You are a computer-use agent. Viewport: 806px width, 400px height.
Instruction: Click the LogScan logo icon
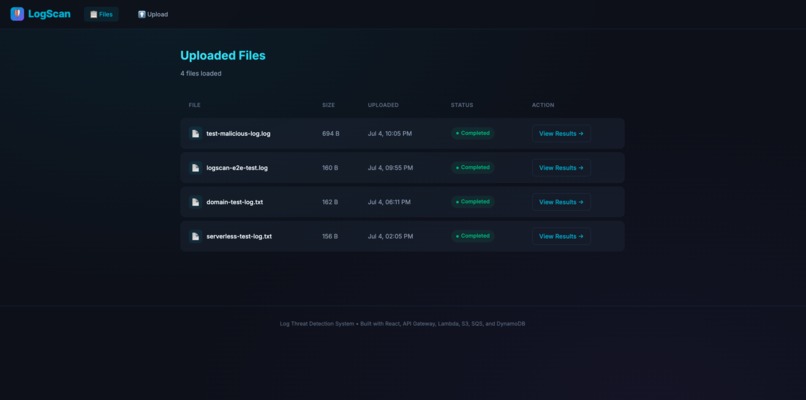[17, 14]
